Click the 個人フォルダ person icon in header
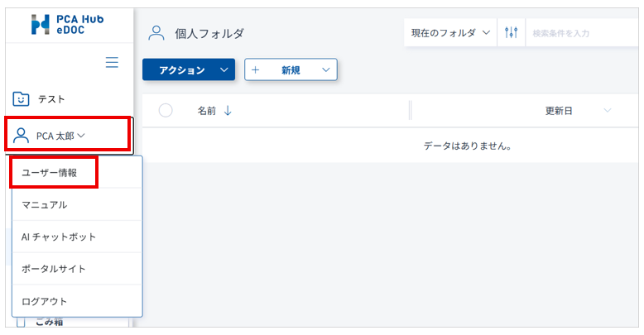 (156, 33)
